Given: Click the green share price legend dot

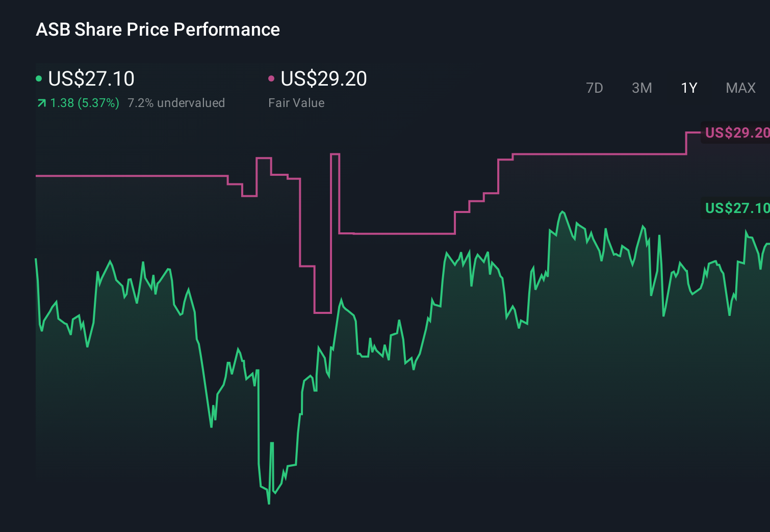Looking at the screenshot, I should 39,78.
